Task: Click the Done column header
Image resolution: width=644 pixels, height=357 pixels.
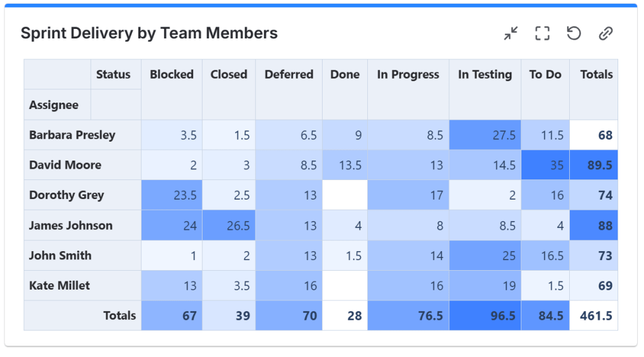Action: (x=345, y=74)
